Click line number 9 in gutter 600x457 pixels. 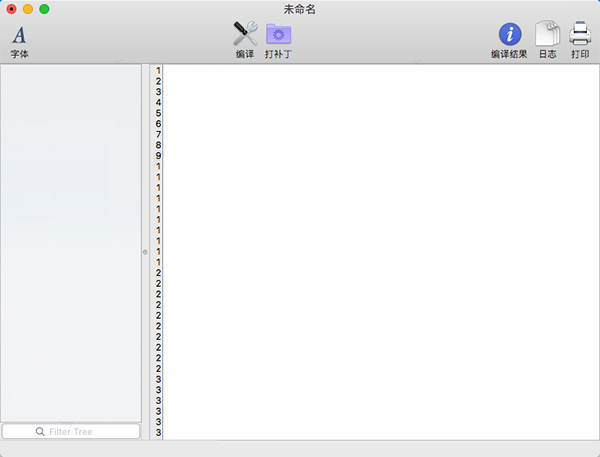pyautogui.click(x=158, y=156)
